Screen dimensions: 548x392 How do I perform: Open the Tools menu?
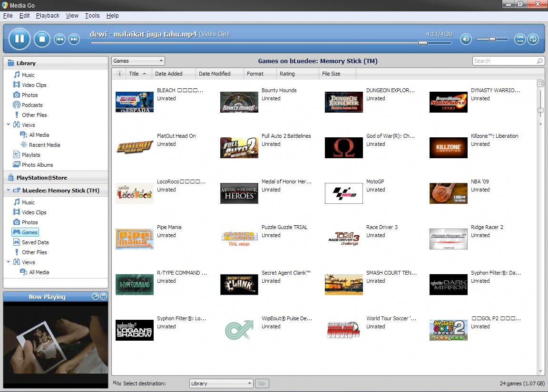pyautogui.click(x=92, y=16)
